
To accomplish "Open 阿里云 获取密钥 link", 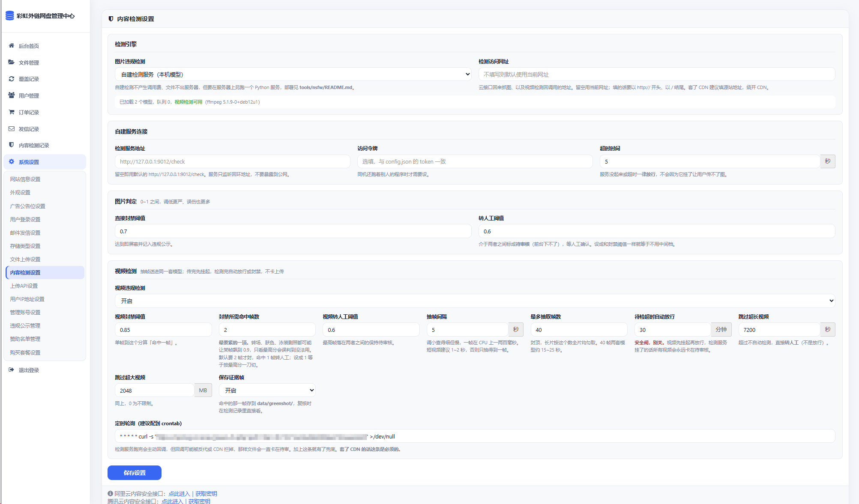I will [206, 494].
